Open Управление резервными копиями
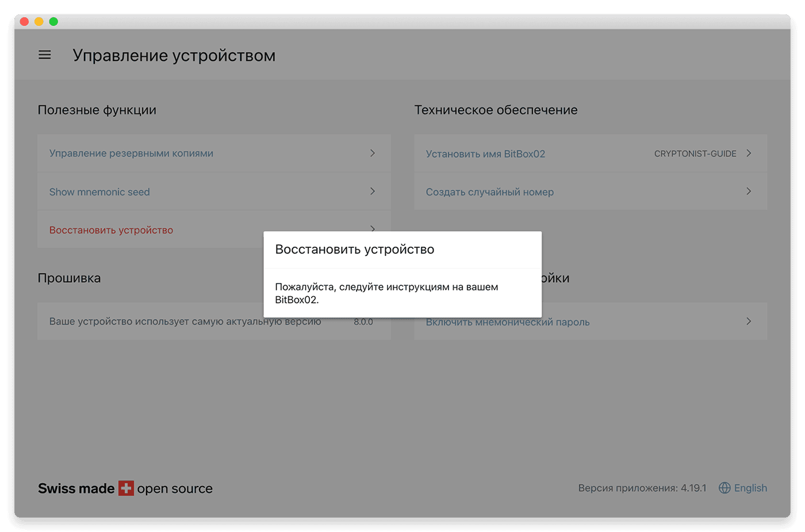Viewport: 805px width, 532px height. tap(214, 153)
